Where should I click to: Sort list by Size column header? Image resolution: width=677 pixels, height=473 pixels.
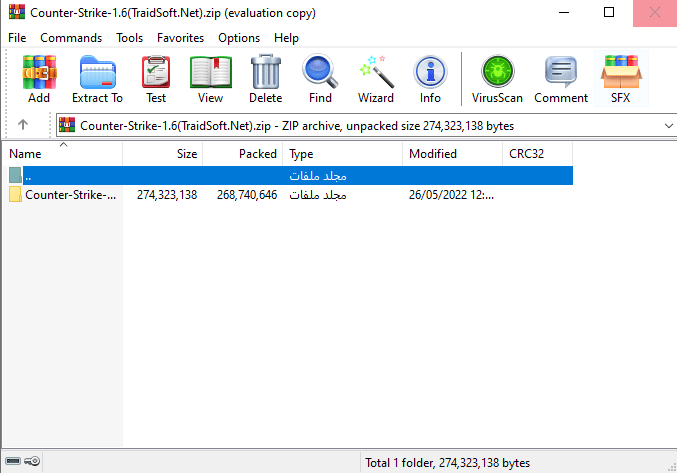[163, 154]
